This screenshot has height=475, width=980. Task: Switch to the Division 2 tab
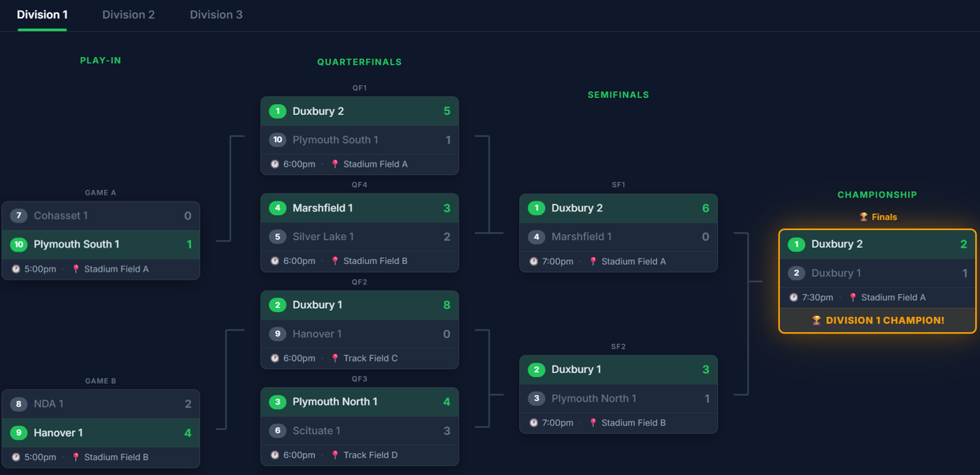point(129,15)
